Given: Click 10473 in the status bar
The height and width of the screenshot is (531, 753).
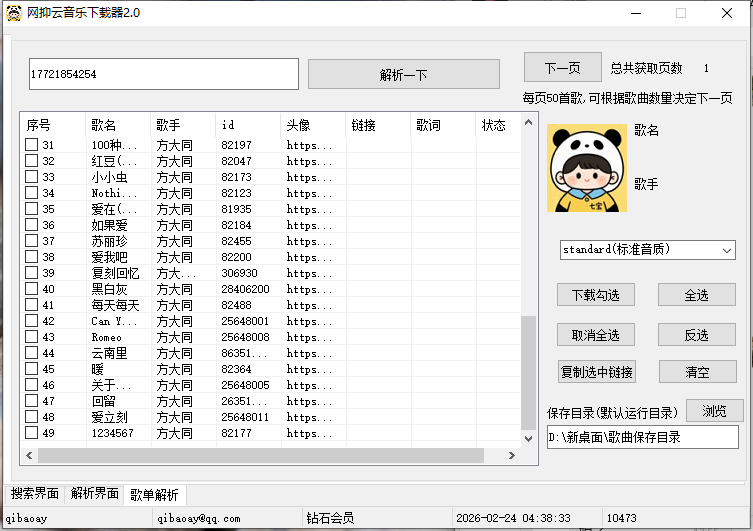Looking at the screenshot, I should coord(621,519).
